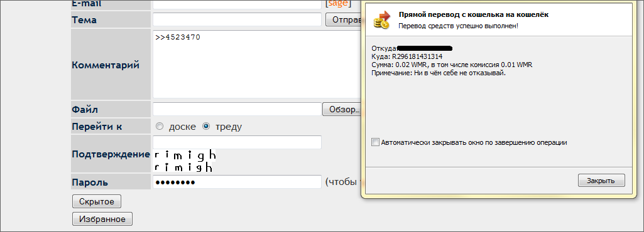
Task: Click the upper rimigh captcha image
Action: (185, 155)
